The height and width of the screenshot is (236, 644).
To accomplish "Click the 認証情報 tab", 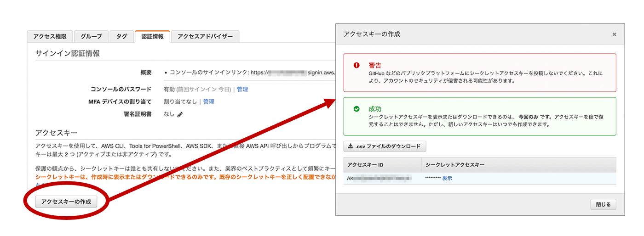I will (152, 37).
